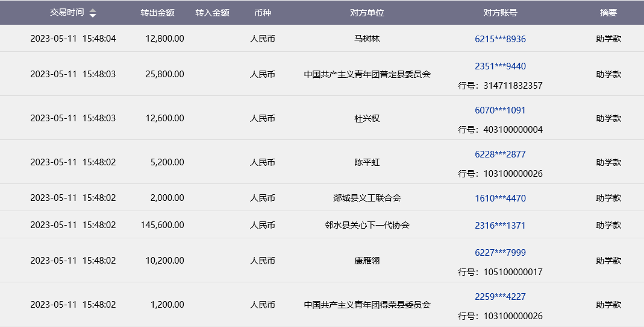Click the 郯城县义工联合会 payee cell
This screenshot has width=644, height=327.
(367, 198)
